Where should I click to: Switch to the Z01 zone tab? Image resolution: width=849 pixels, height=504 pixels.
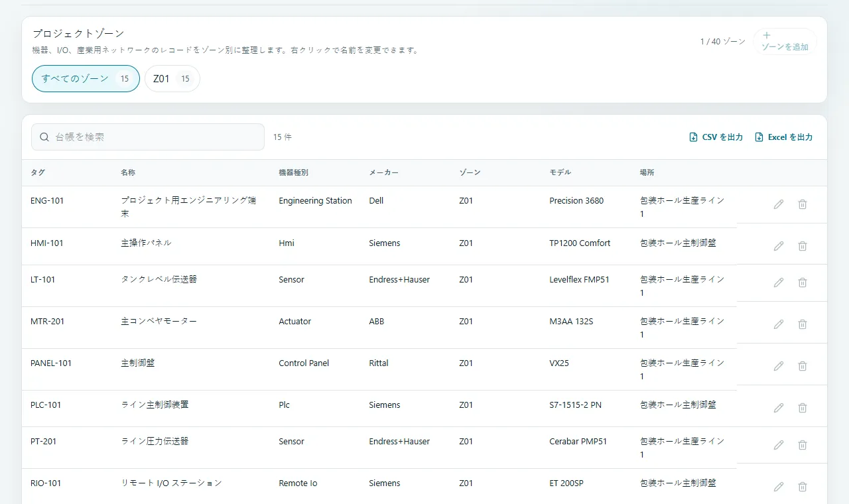point(172,78)
